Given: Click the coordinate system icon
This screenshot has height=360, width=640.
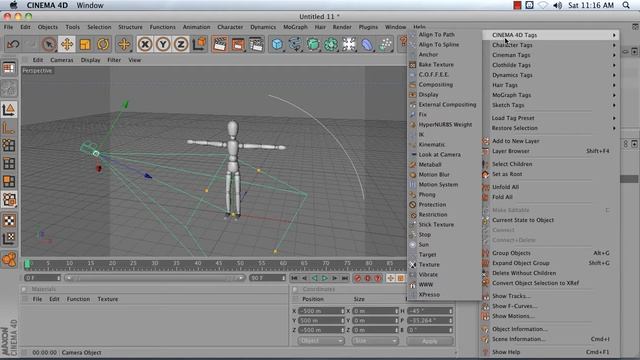Looking at the screenshot, I should pos(199,44).
